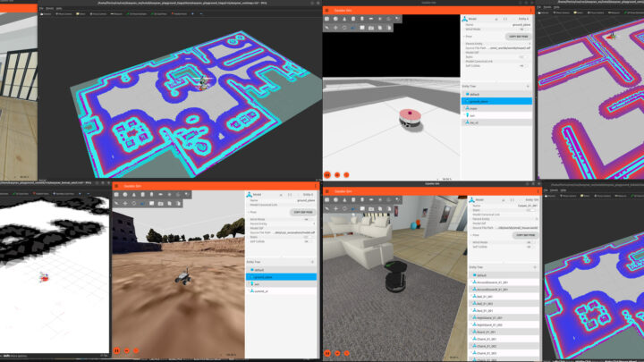Toggle Static switch in white-floor robot window
Image resolution: width=644 pixels, height=362 pixels.
coord(523,57)
